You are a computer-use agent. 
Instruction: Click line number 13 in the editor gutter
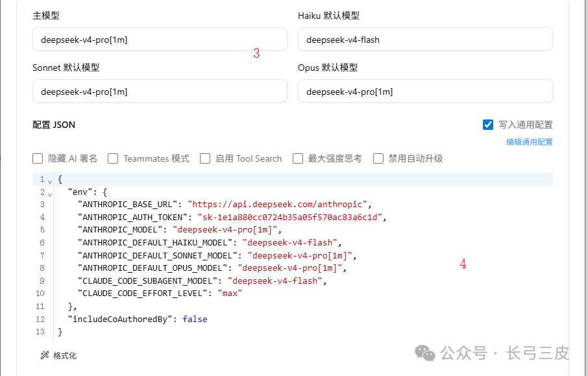tap(40, 332)
